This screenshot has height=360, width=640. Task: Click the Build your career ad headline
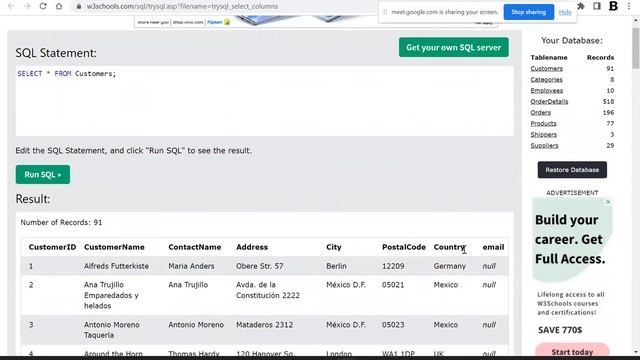click(570, 239)
